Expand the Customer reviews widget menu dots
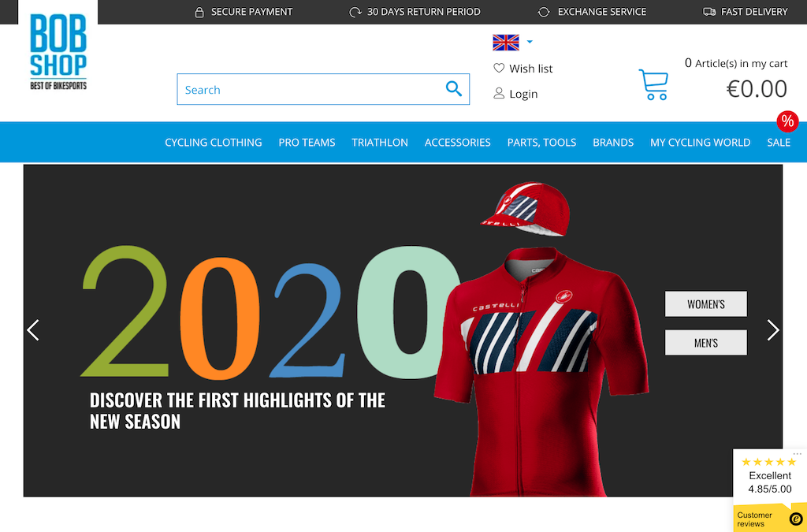Screen dimensions: 807x532 coord(798,454)
